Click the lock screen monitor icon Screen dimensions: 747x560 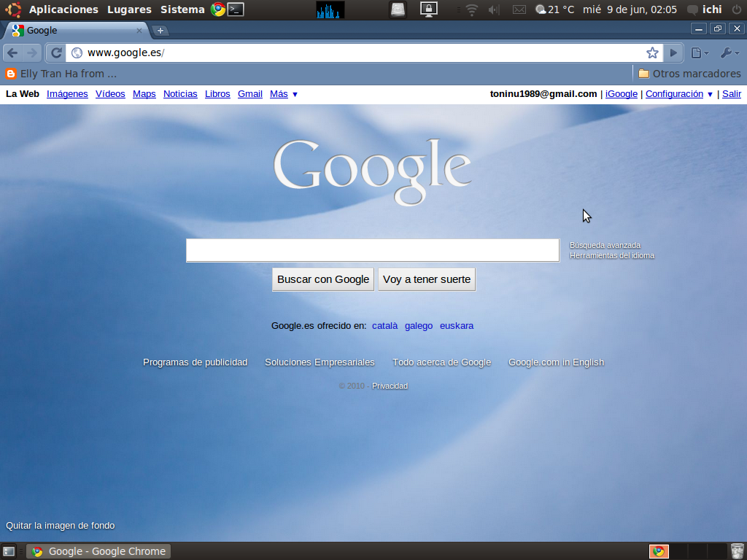pos(429,9)
